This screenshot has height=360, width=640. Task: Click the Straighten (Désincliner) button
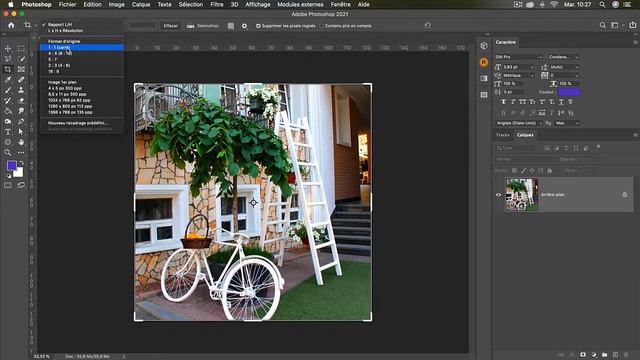[x=203, y=26]
